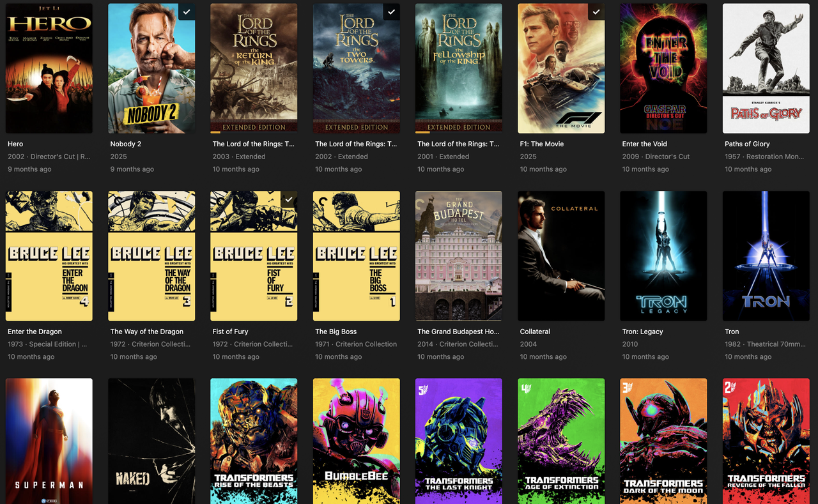Open the Fist of Fury poster
The height and width of the screenshot is (504, 818).
pyautogui.click(x=254, y=256)
